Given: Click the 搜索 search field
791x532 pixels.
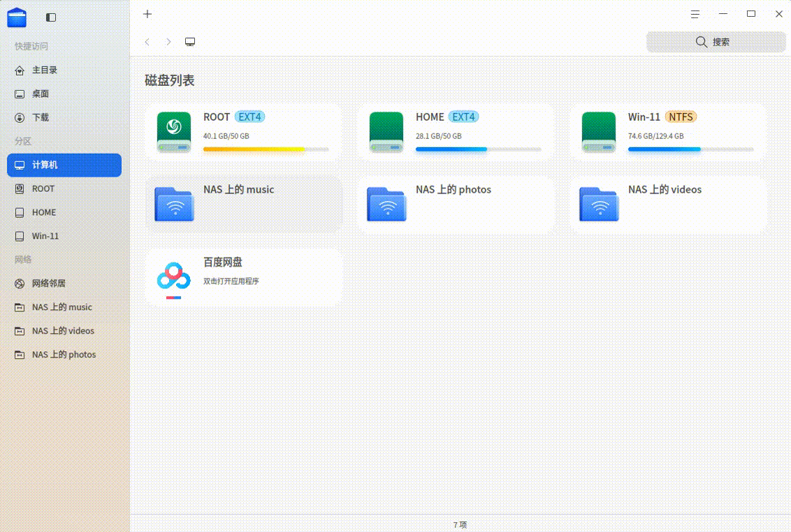Looking at the screenshot, I should pyautogui.click(x=716, y=42).
